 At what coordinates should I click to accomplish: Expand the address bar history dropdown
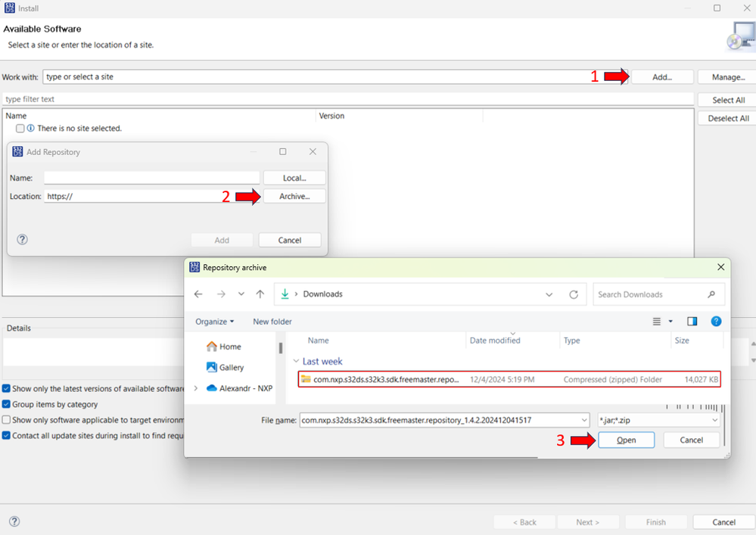click(x=549, y=294)
